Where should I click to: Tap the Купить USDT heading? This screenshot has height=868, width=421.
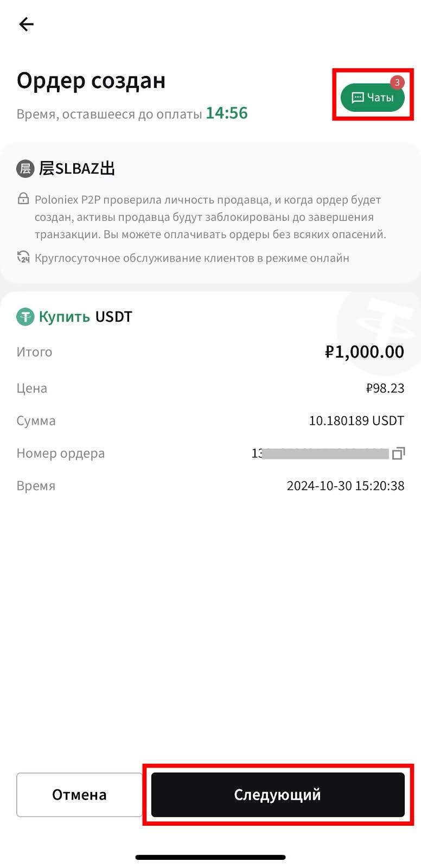(85, 317)
